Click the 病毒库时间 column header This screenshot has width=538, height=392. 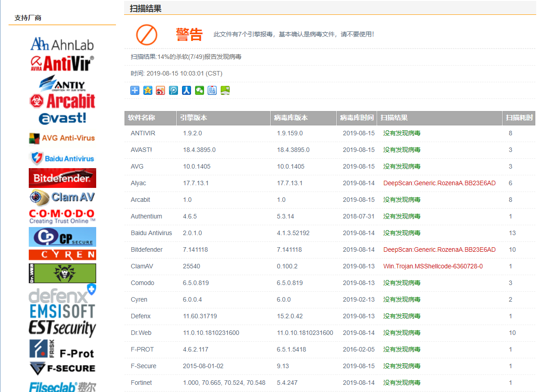(356, 118)
